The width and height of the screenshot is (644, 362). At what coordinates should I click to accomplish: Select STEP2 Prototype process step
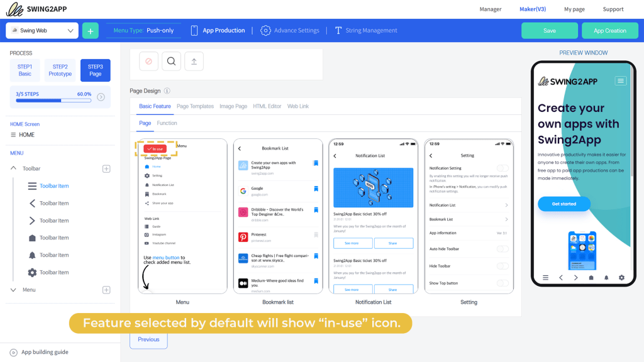(60, 70)
